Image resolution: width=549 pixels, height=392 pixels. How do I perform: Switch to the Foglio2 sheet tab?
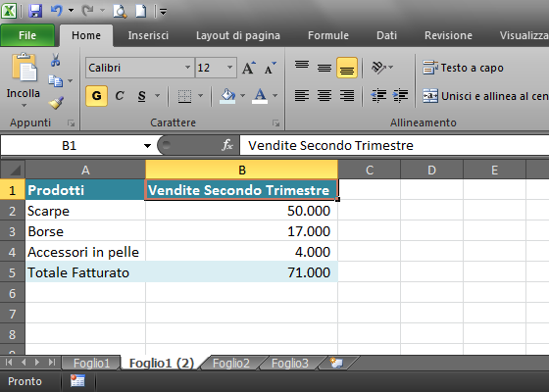[x=231, y=363]
